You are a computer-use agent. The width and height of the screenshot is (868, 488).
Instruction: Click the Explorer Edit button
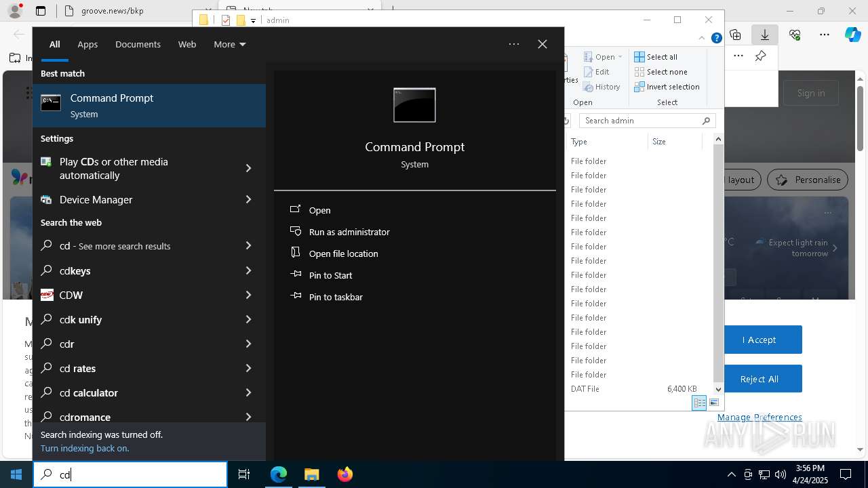coord(596,72)
